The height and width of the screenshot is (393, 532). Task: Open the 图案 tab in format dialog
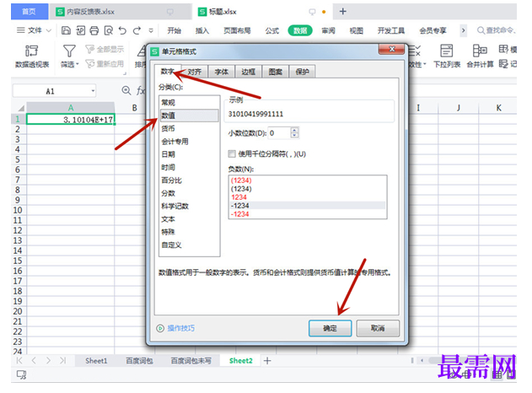click(x=275, y=72)
